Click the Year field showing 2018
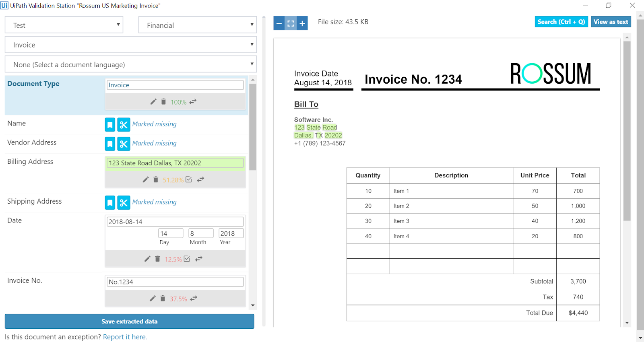This screenshot has height=342, width=644. point(231,233)
